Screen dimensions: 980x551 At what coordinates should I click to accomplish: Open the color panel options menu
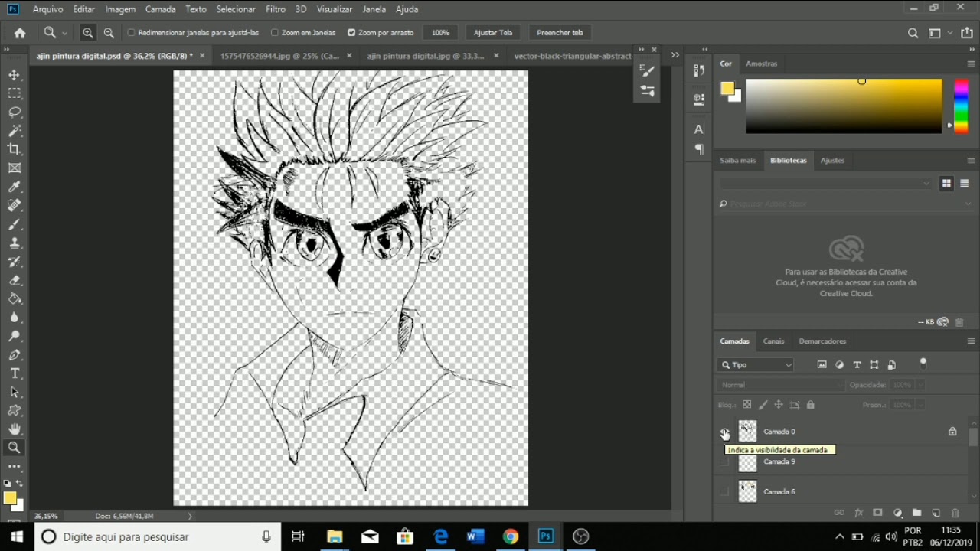coord(971,64)
